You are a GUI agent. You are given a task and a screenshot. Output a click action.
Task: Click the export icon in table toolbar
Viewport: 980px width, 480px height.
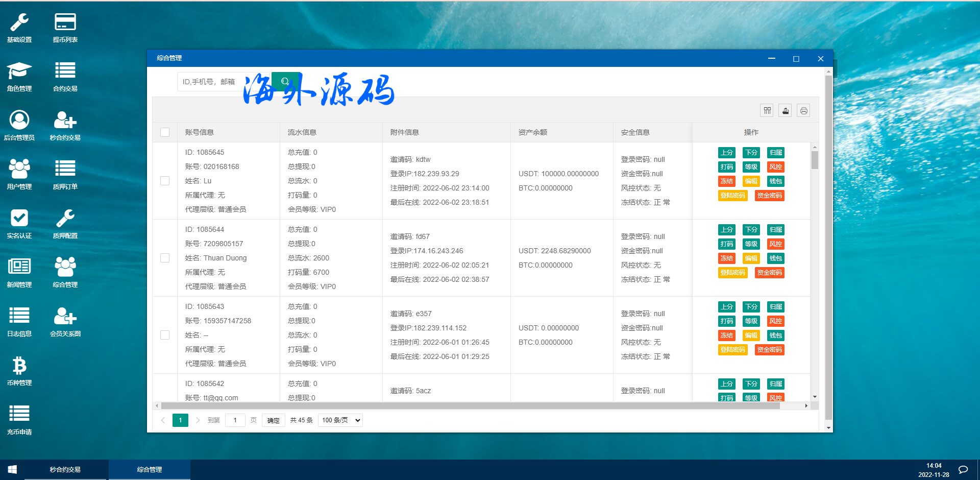[x=785, y=111]
